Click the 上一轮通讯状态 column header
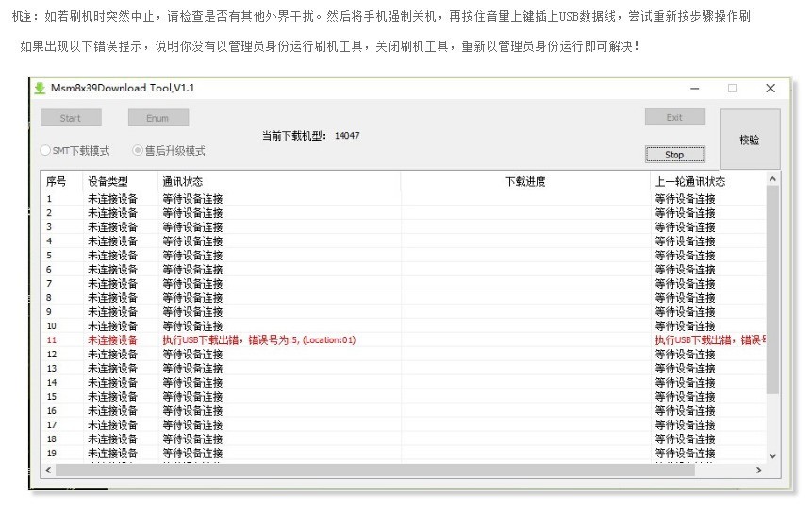The height and width of the screenshot is (513, 812). [x=708, y=182]
